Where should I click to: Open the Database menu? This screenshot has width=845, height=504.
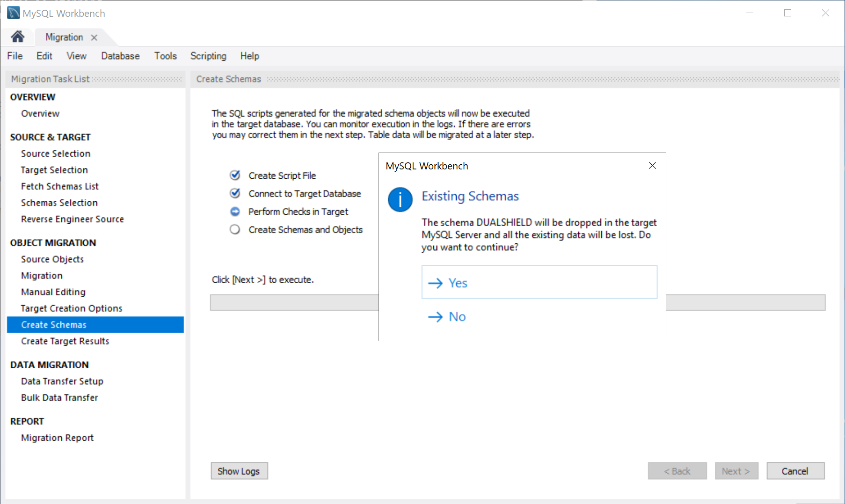[x=120, y=56]
